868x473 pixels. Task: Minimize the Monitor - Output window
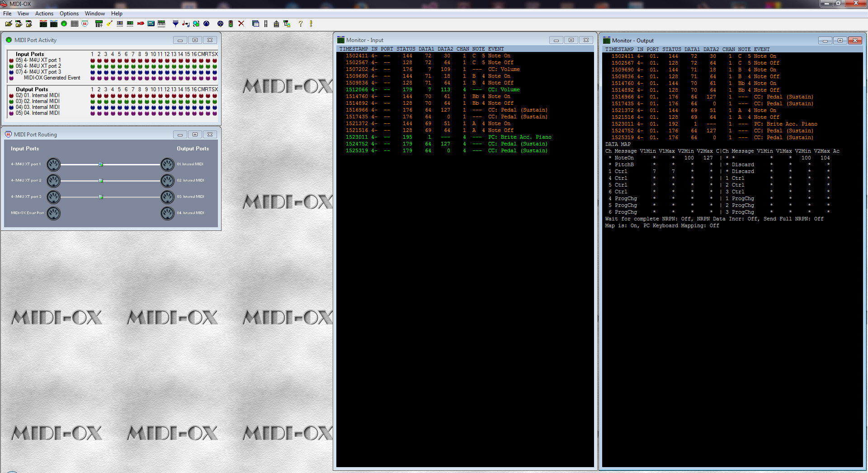(825, 41)
